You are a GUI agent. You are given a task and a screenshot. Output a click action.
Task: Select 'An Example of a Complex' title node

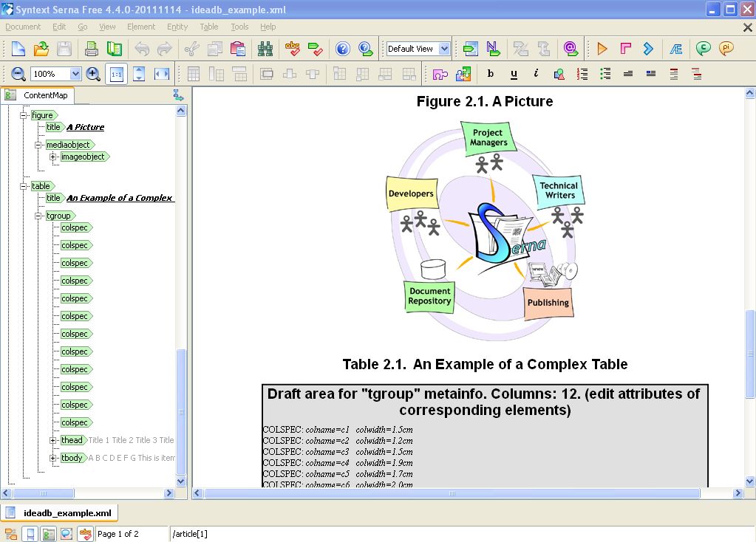(120, 198)
